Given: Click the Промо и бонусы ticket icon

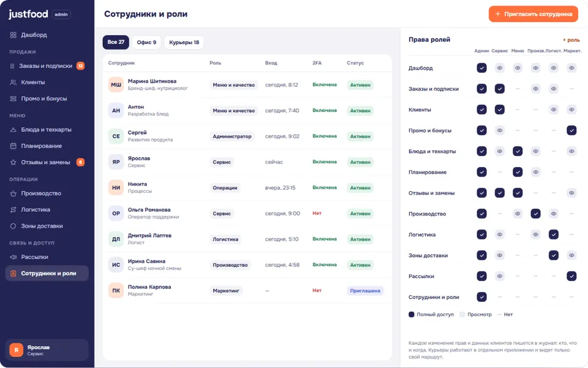Looking at the screenshot, I should pos(13,99).
